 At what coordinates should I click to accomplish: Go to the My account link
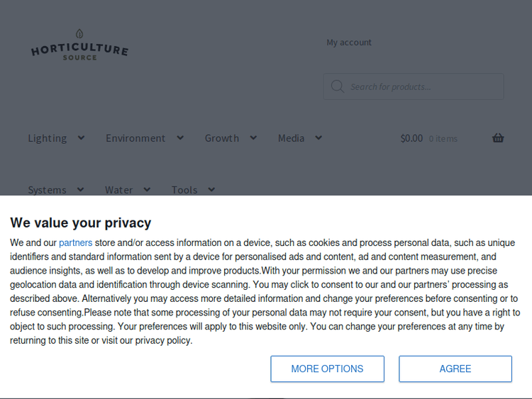[x=349, y=43]
